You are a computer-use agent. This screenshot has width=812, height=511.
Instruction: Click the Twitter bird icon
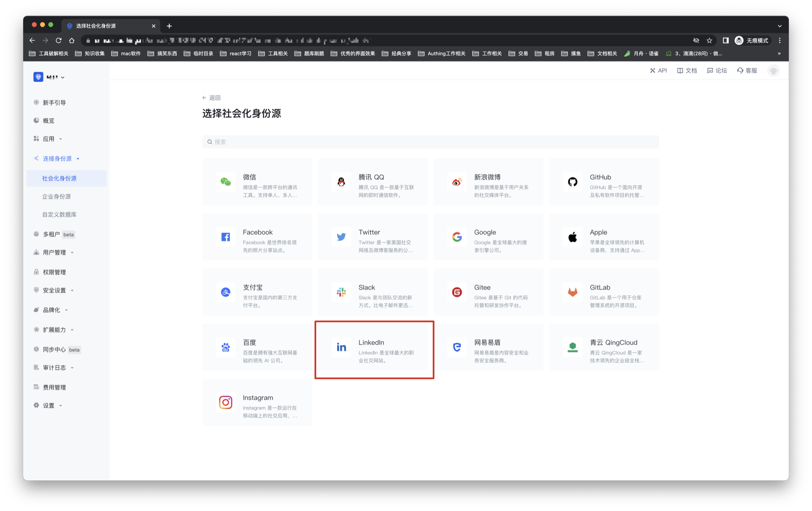click(341, 237)
